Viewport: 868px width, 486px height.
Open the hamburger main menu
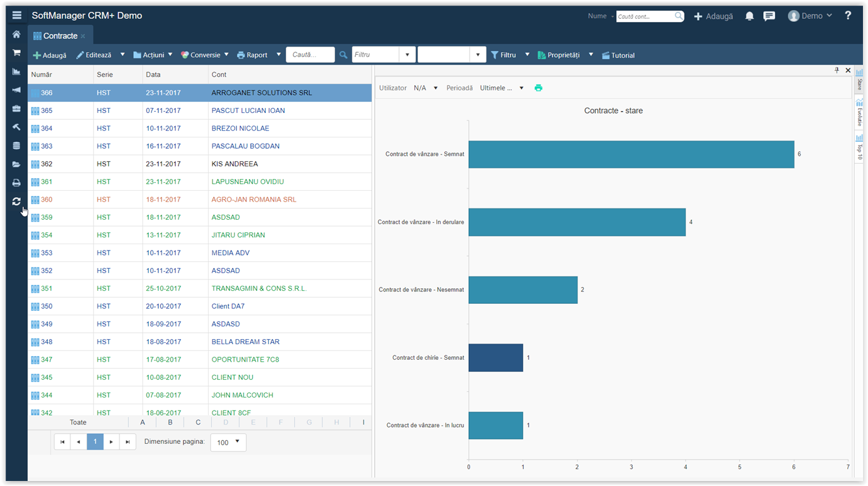pyautogui.click(x=17, y=16)
